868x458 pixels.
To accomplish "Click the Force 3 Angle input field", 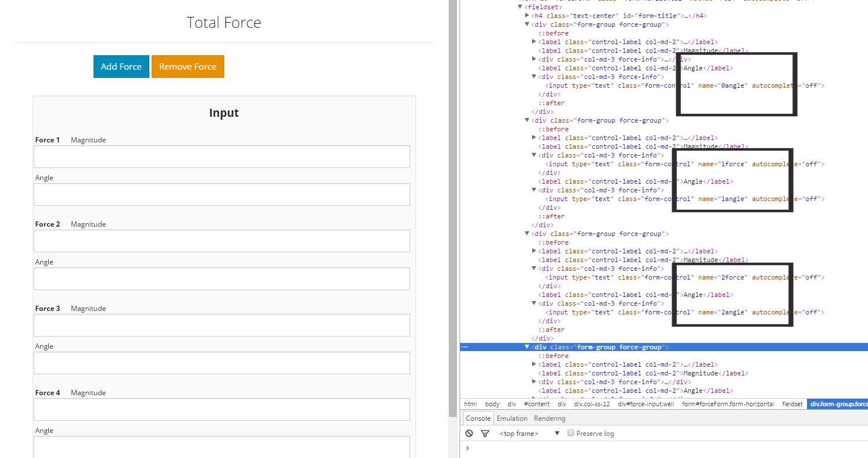I will tap(222, 363).
